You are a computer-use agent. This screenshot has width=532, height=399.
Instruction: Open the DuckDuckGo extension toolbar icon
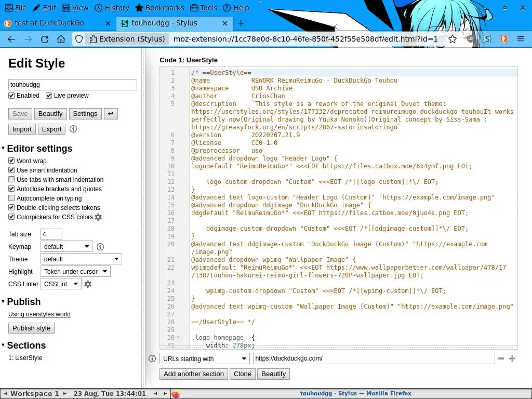pos(504,39)
